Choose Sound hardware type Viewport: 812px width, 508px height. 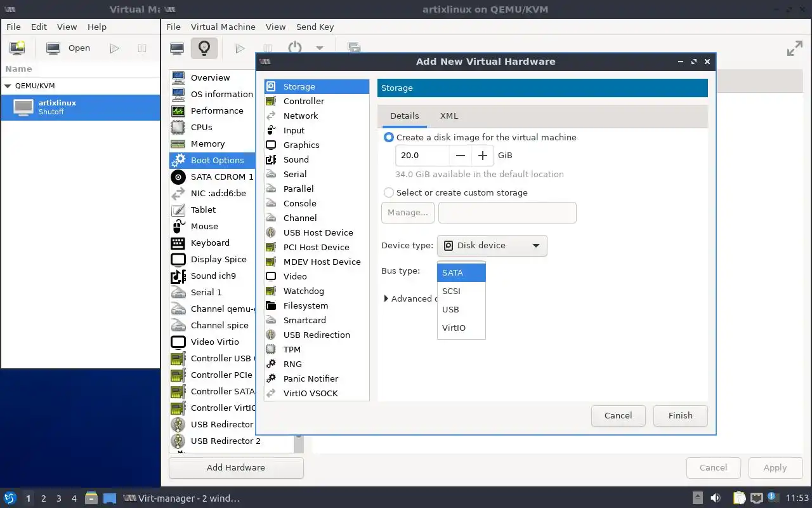(x=317, y=159)
